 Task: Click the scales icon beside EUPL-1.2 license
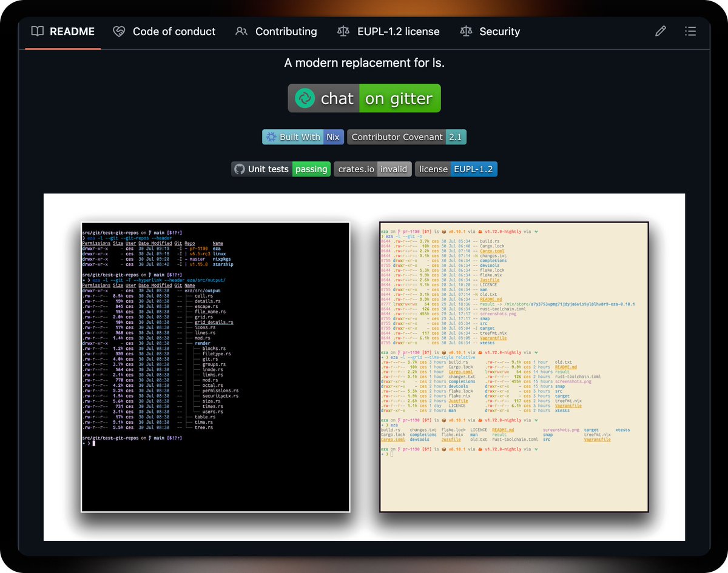coord(343,32)
